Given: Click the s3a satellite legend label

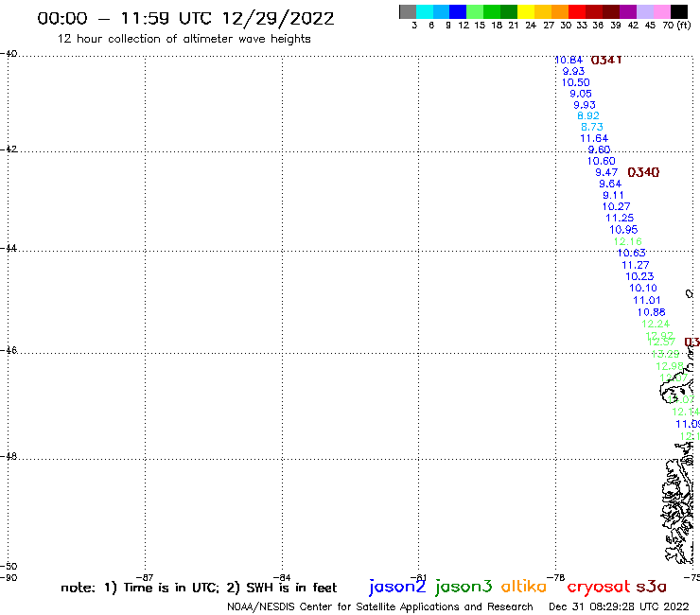Looking at the screenshot, I should [651, 587].
